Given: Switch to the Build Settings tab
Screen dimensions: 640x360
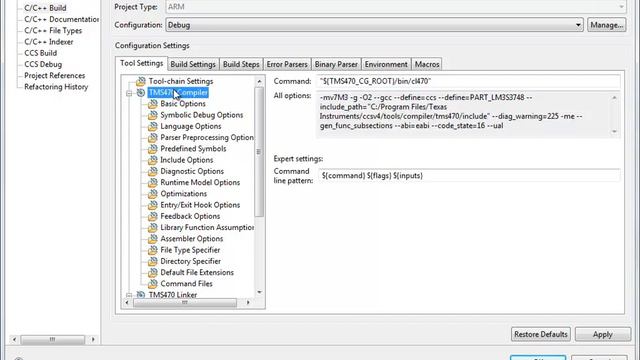Looking at the screenshot, I should tap(193, 64).
